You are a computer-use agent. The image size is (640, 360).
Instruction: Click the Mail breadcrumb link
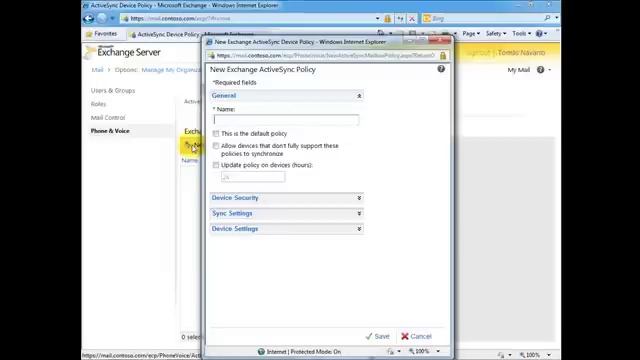97,70
